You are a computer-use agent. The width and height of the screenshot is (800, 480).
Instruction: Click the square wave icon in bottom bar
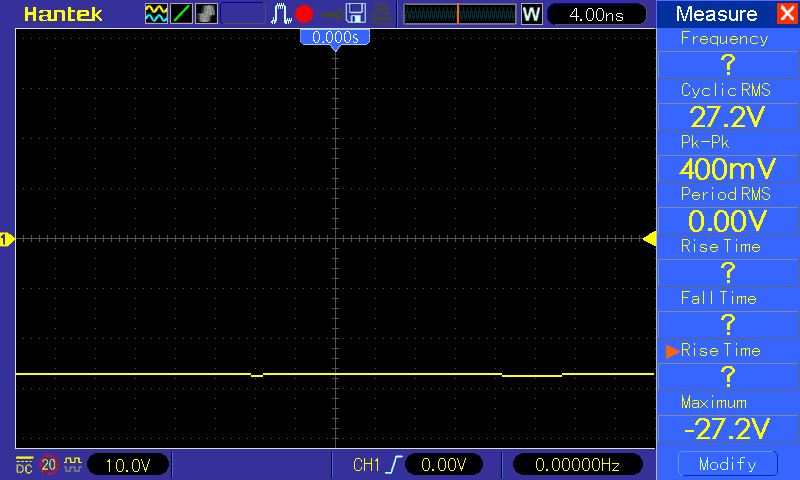(x=73, y=464)
